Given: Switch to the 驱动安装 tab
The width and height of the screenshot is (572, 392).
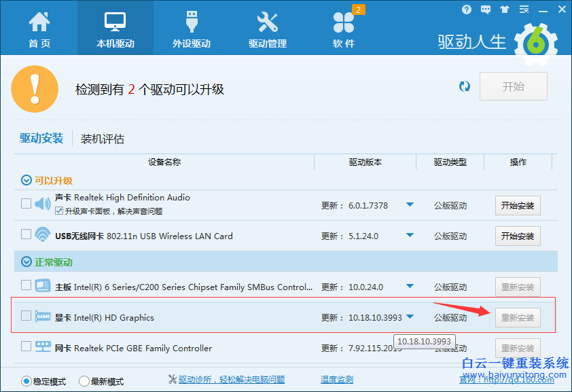Looking at the screenshot, I should 41,139.
